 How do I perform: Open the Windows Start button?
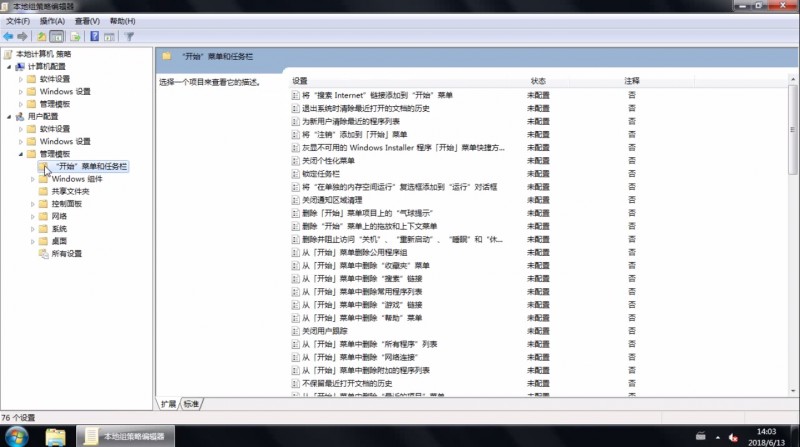pyautogui.click(x=17, y=437)
